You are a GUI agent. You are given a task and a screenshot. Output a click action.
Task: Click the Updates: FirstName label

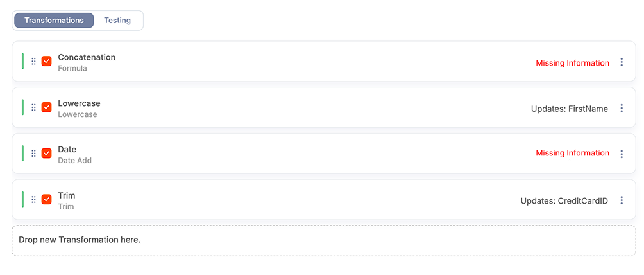coord(569,109)
